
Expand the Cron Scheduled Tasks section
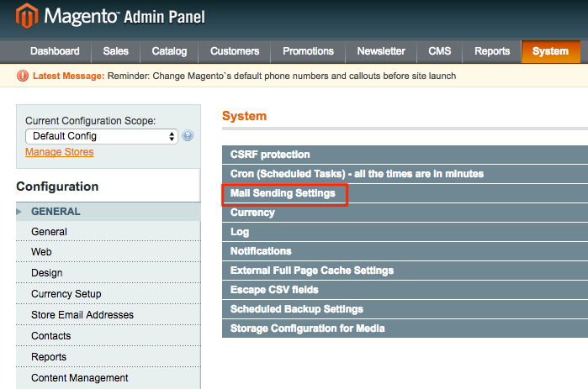(x=357, y=174)
